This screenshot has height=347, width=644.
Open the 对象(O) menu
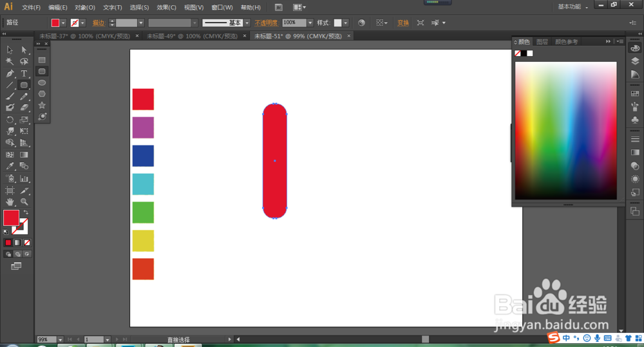click(84, 7)
